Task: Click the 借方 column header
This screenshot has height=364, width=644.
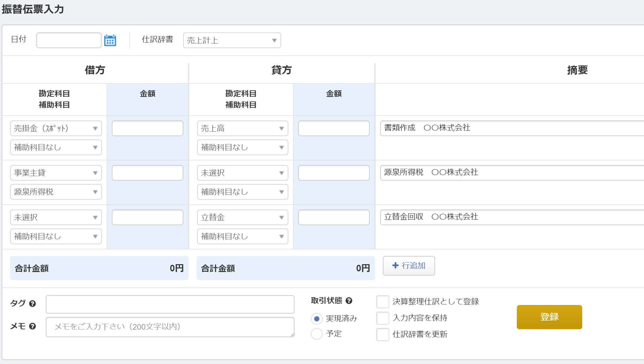Action: click(95, 70)
